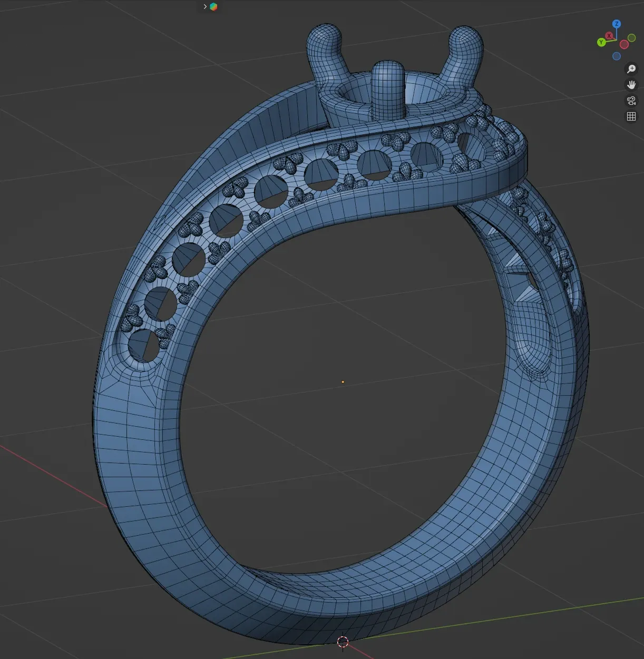
Task: Expand the collapsed viewport header arrow
Action: (x=205, y=6)
